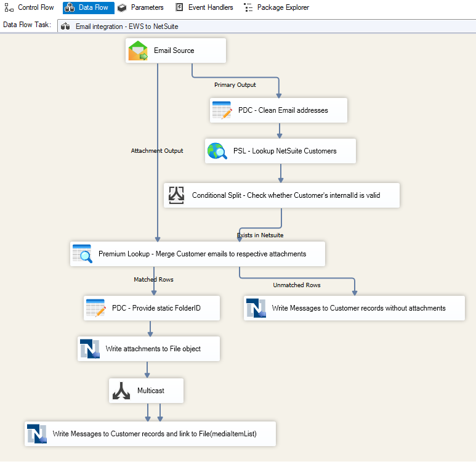Screen dimensions: 476x464
Task: Click the Data Flow Task label
Action: point(27,25)
